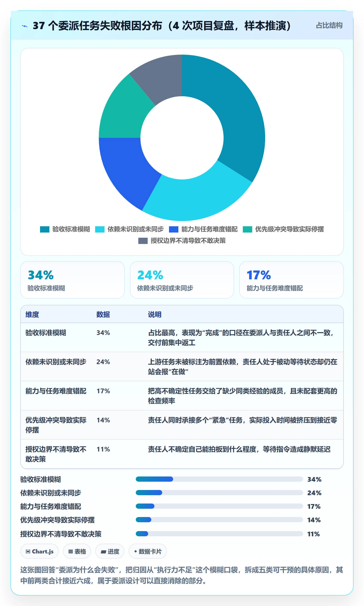Click the 14% value in table
Image resolution: width=364 pixels, height=606 pixels.
pos(103,420)
